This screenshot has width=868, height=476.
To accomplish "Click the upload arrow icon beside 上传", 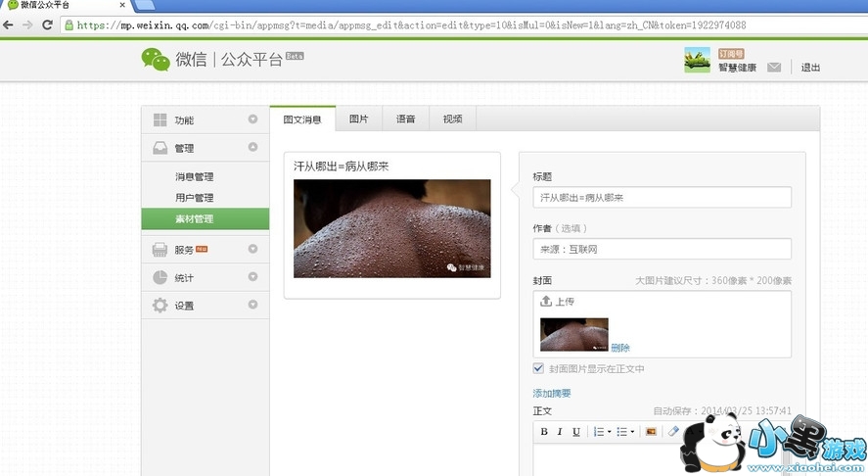I will click(x=546, y=301).
